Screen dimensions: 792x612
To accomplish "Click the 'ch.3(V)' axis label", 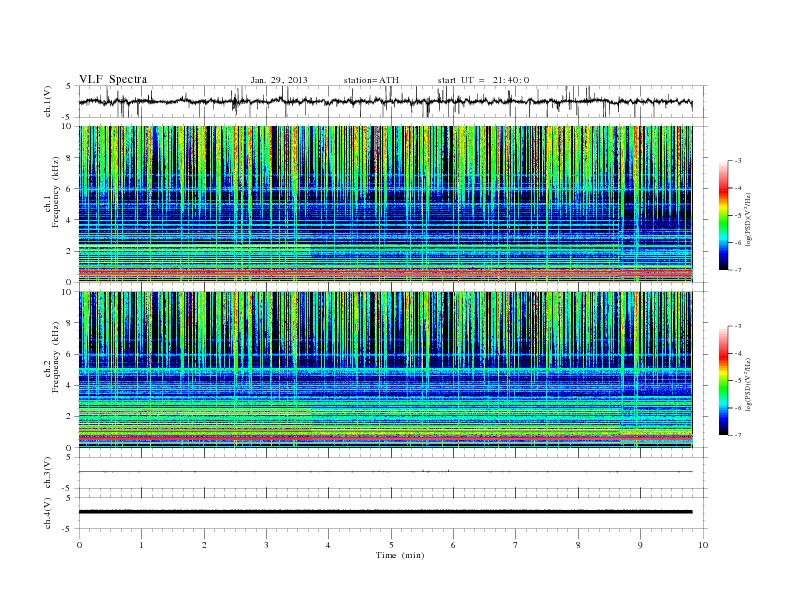I will coord(47,473).
